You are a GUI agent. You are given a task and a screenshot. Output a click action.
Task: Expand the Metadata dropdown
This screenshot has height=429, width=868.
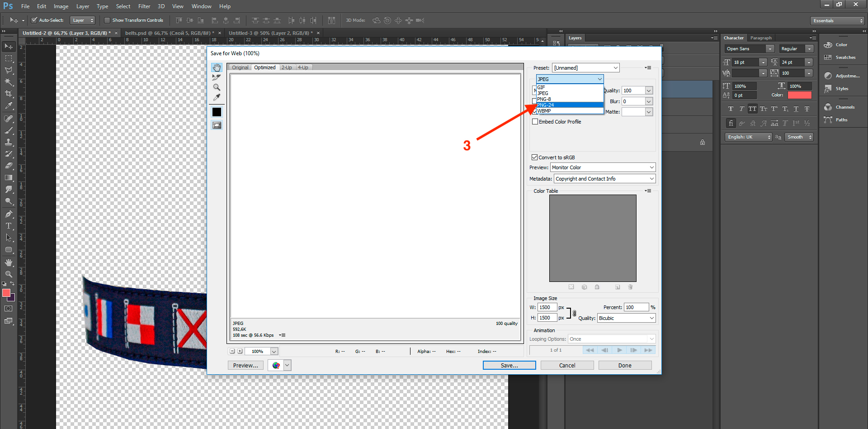(x=604, y=179)
